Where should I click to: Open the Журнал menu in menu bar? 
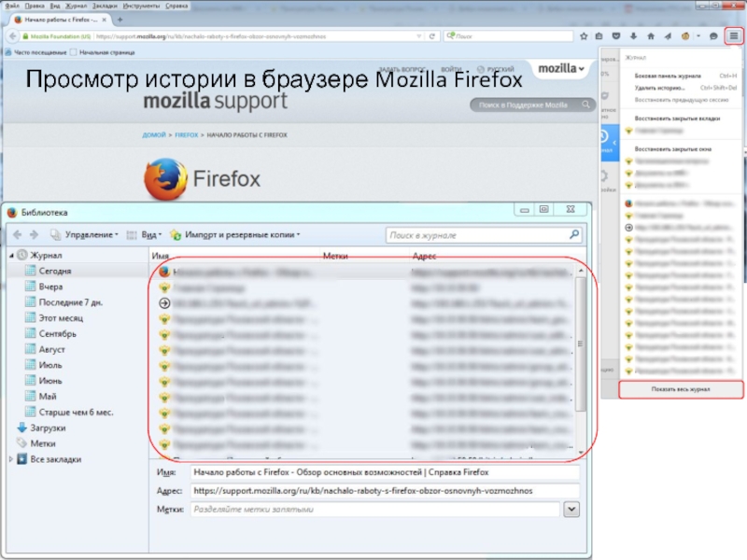tap(76, 6)
